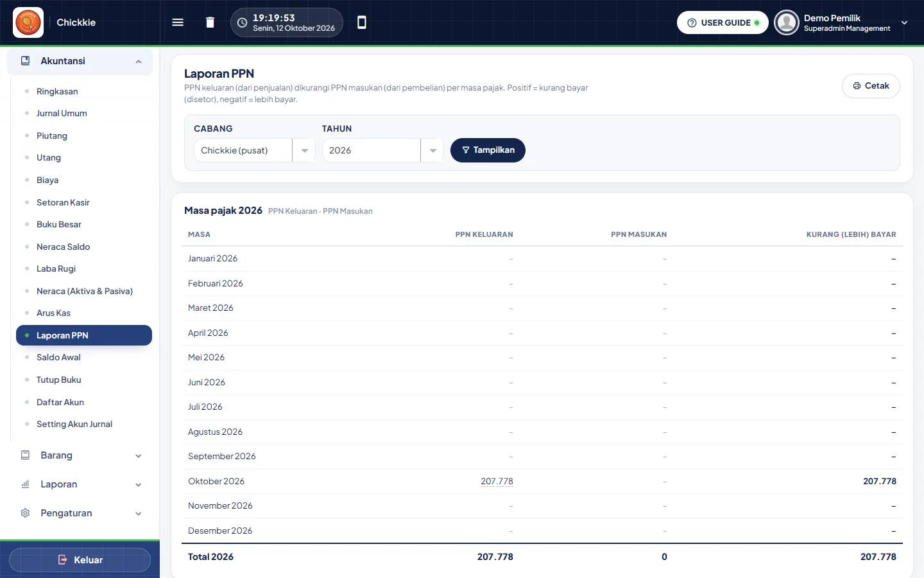The image size is (924, 578).
Task: Toggle the hamburger menu icon
Action: [178, 22]
